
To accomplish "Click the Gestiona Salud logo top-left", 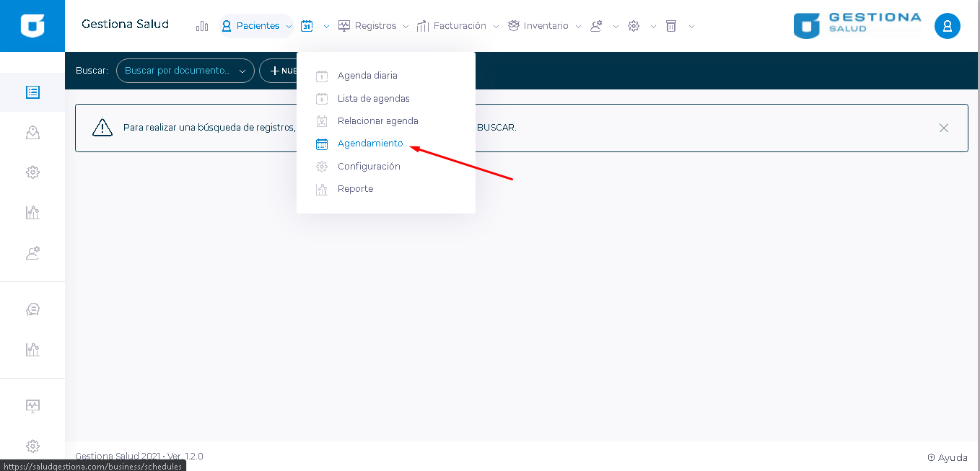I will coord(32,26).
